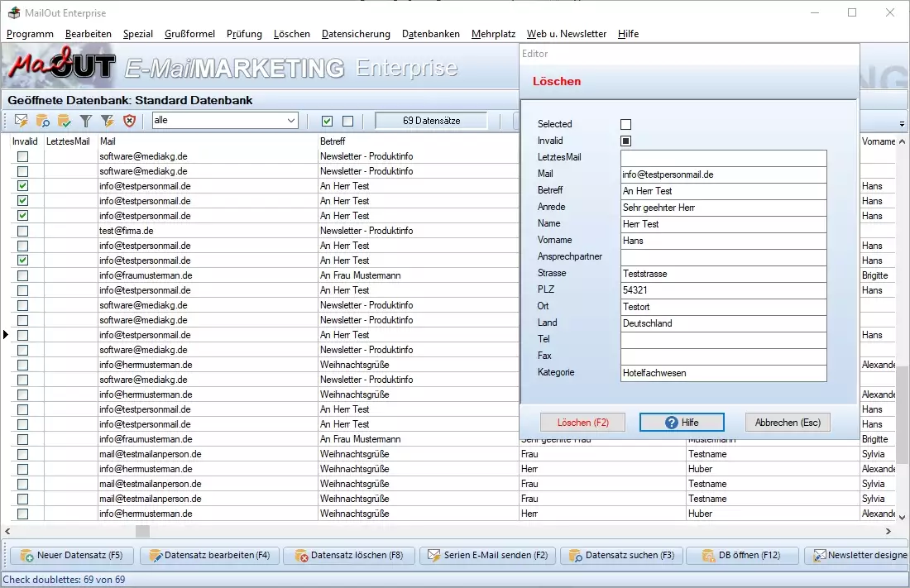Image resolution: width=910 pixels, height=588 pixels.
Task: Expand the toolbar overflow arrow at right
Action: tap(902, 124)
